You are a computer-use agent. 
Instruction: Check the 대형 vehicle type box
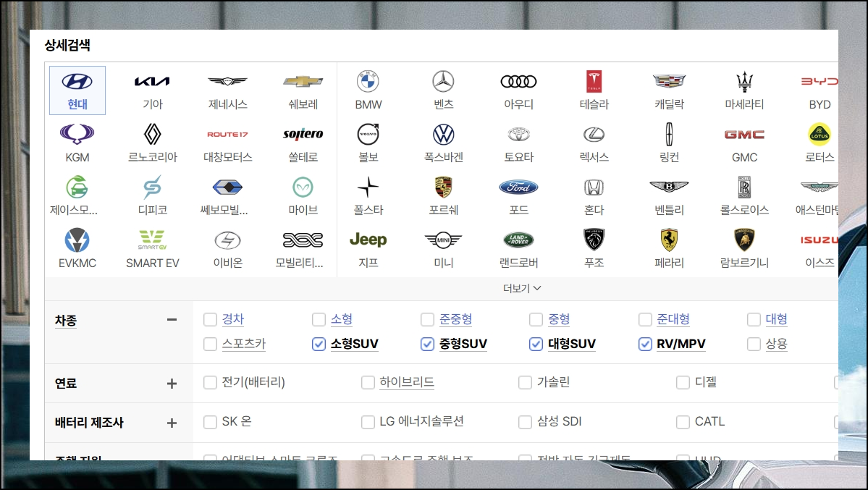tap(754, 319)
